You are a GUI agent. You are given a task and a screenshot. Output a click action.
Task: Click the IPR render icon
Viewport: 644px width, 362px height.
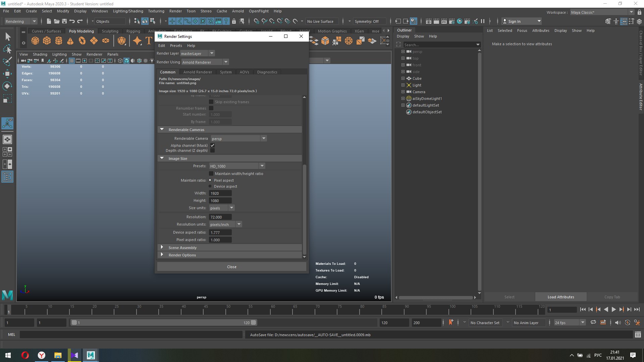(444, 21)
